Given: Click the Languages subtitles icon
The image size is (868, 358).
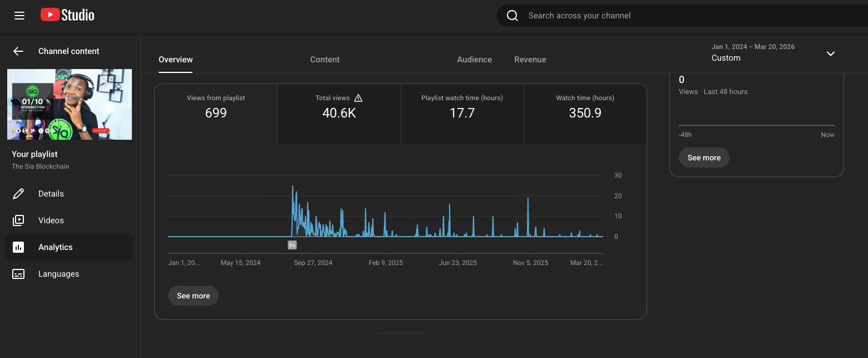Looking at the screenshot, I should click(18, 274).
